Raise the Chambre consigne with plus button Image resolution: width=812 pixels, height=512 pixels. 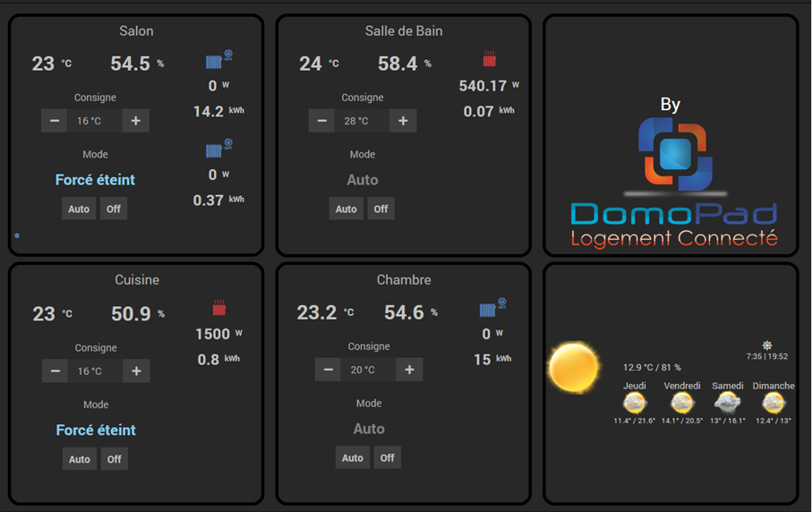point(409,369)
